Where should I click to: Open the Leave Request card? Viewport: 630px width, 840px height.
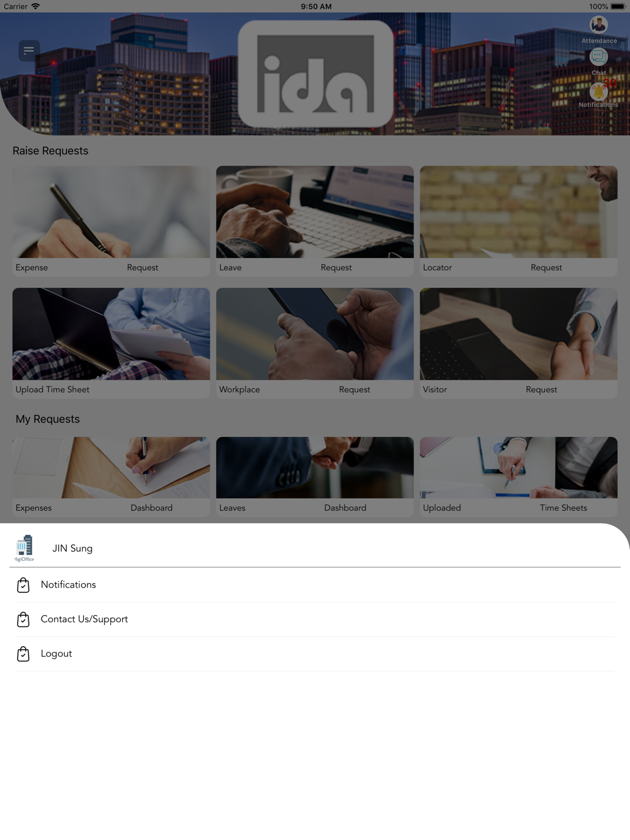point(315,221)
